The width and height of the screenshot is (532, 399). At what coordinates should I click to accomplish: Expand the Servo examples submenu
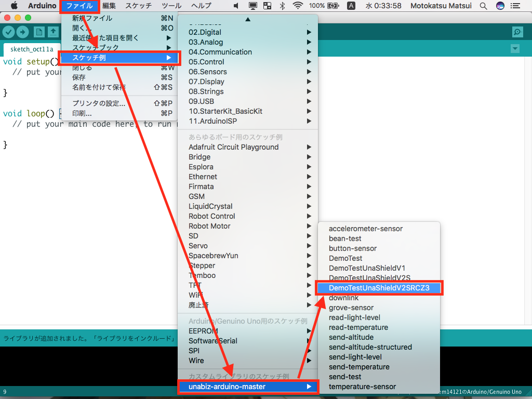[x=248, y=245]
